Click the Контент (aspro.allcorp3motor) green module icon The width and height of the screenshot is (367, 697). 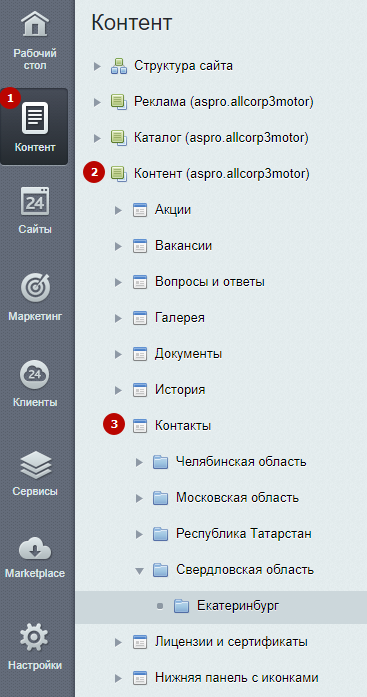coord(119,173)
